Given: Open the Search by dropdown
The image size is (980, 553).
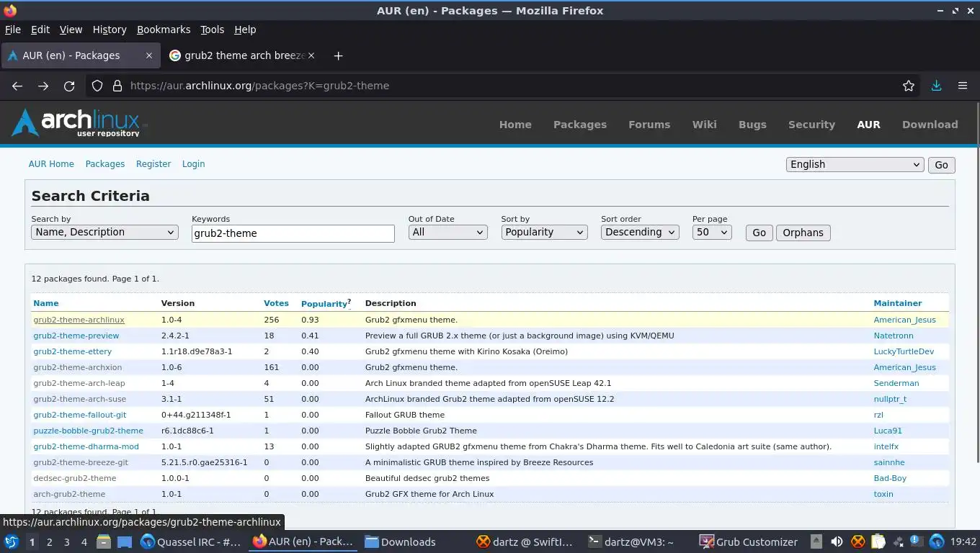Looking at the screenshot, I should pos(104,233).
